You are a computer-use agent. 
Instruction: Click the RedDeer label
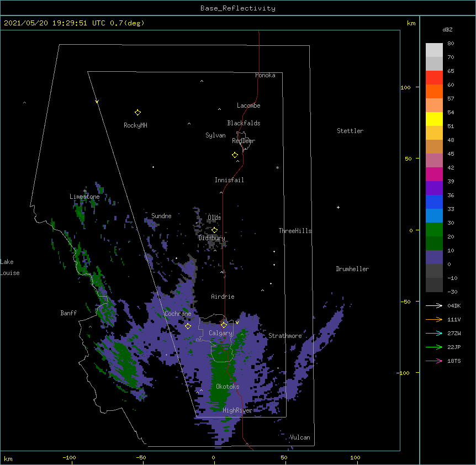244,141
